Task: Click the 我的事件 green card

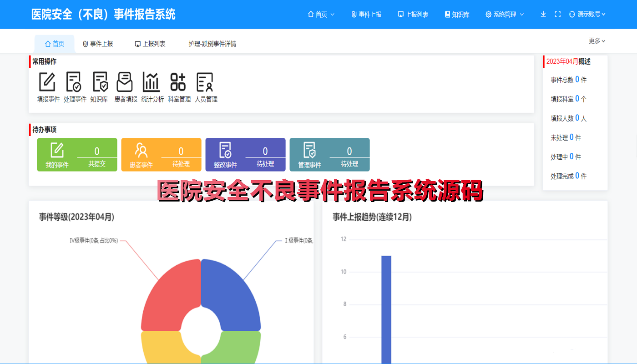Action: (x=77, y=155)
